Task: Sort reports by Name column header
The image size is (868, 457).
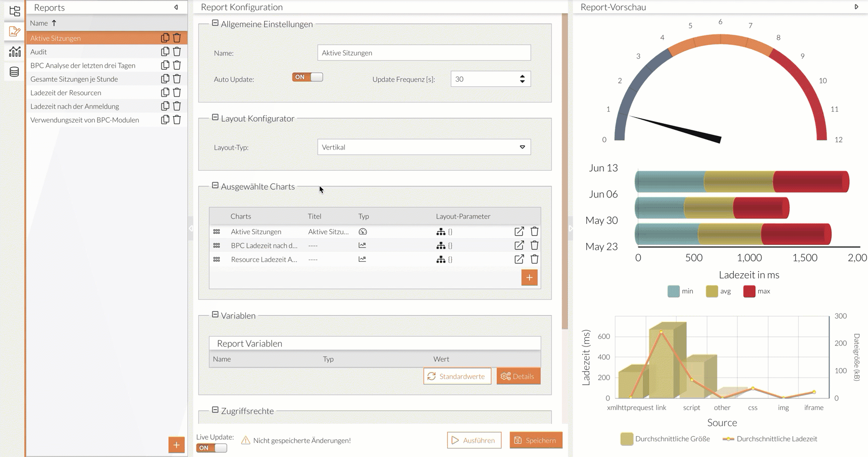Action: 39,23
